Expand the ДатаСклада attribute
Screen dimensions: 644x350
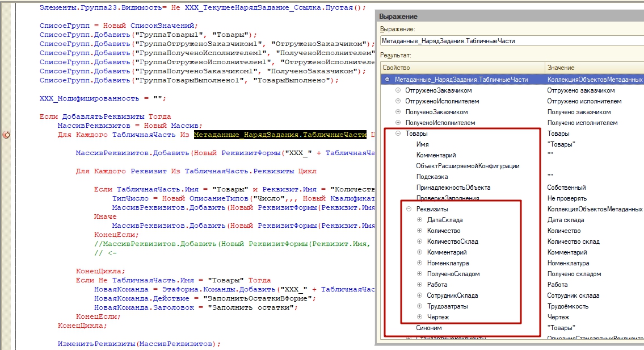419,220
